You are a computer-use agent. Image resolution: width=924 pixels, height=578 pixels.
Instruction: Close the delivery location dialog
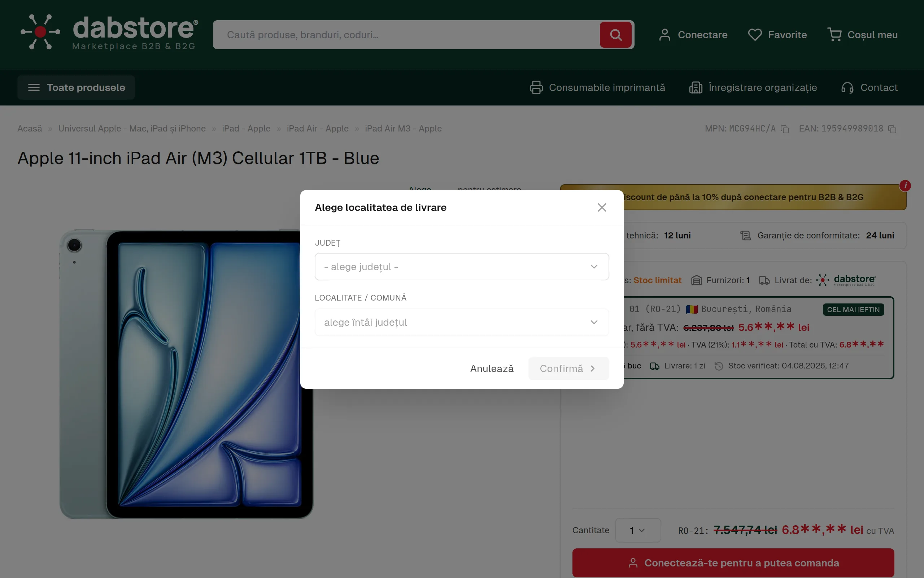pyautogui.click(x=602, y=207)
